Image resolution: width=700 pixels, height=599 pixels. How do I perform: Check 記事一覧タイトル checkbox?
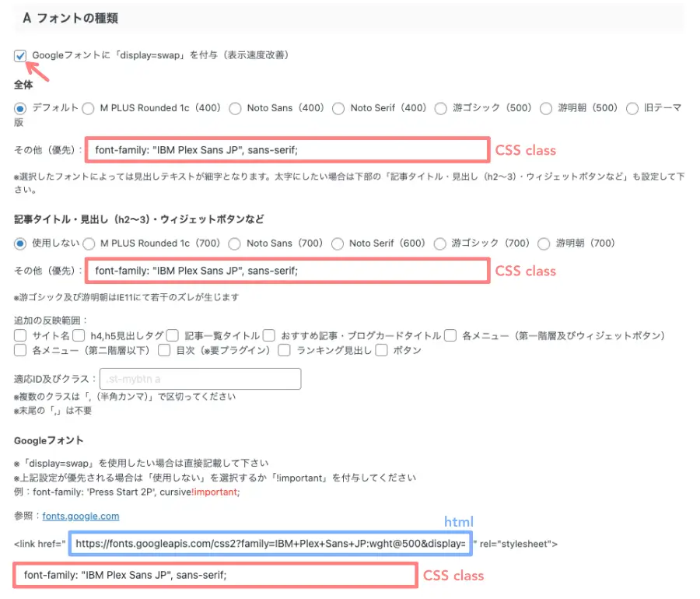(x=171, y=335)
